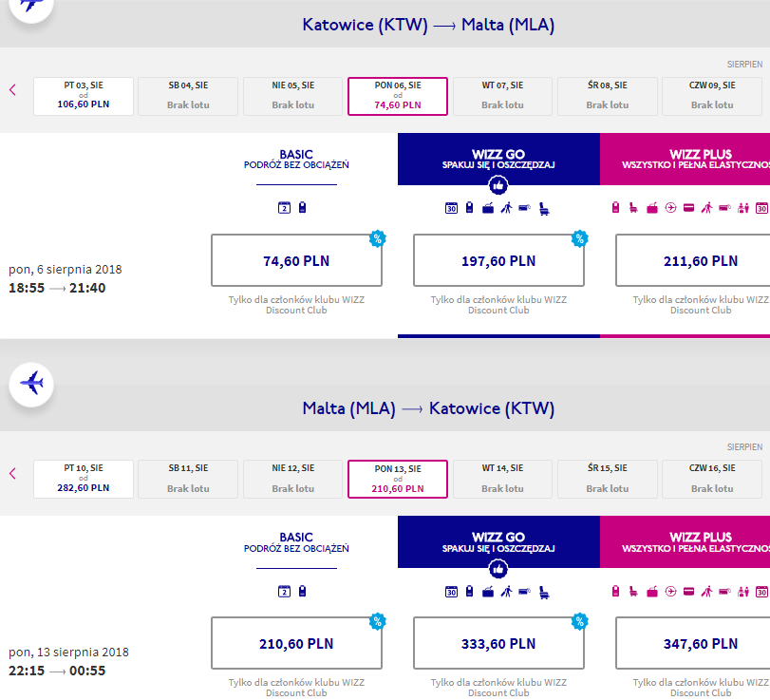The height and width of the screenshot is (700, 770).
Task: Click the airplane icon beside Malta–Katowice heading
Action: [31, 384]
